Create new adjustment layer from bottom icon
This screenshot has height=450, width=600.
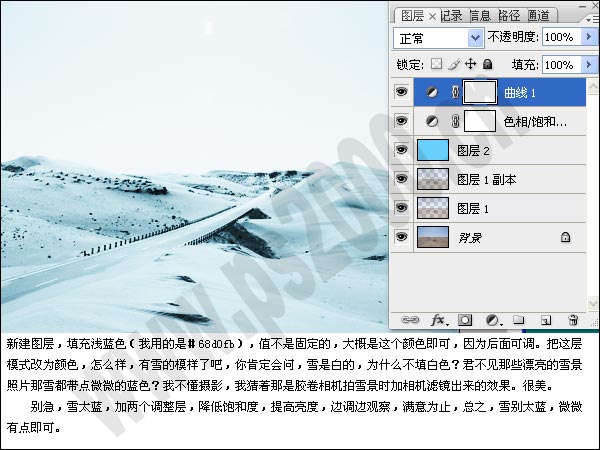tap(492, 320)
